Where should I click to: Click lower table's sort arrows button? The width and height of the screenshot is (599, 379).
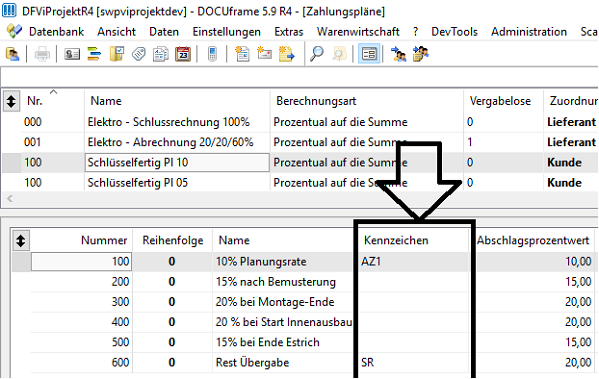coord(20,241)
